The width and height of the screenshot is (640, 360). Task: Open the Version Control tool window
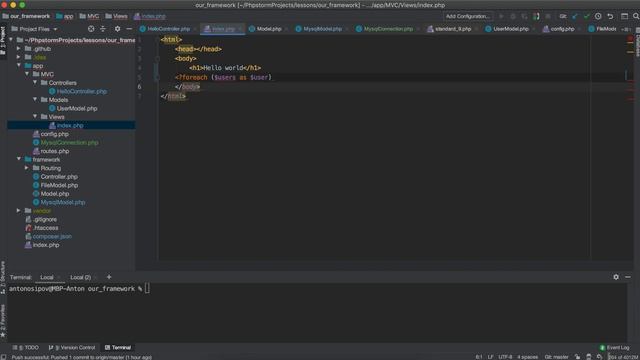pos(72,348)
